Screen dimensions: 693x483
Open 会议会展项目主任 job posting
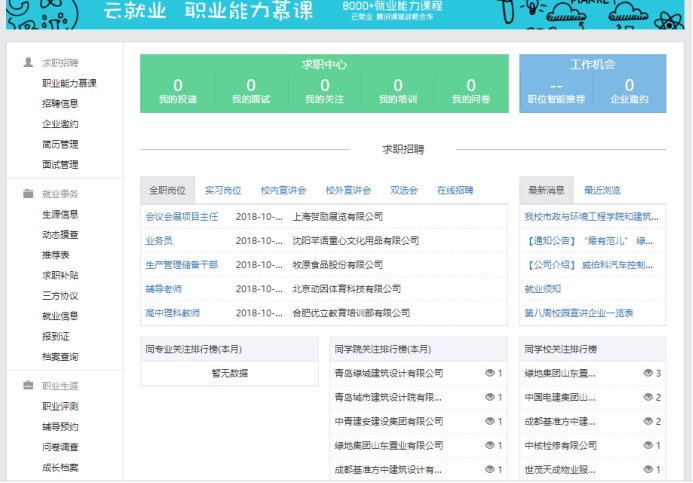[181, 216]
